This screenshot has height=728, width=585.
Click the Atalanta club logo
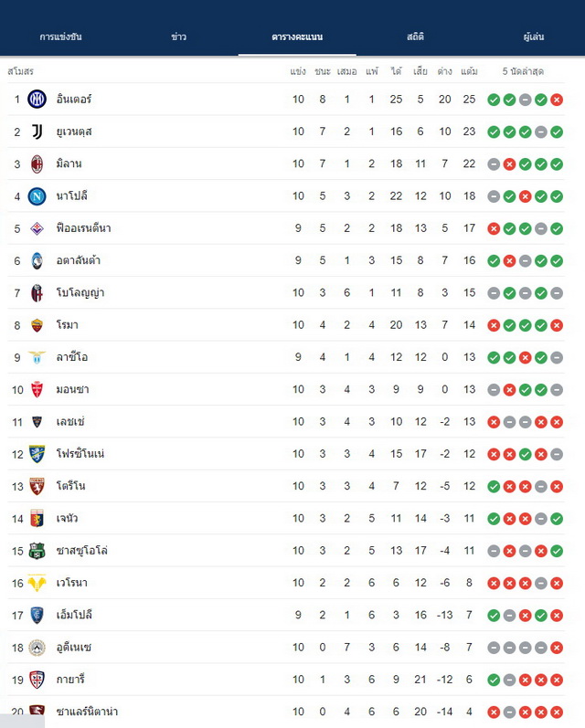click(x=37, y=260)
